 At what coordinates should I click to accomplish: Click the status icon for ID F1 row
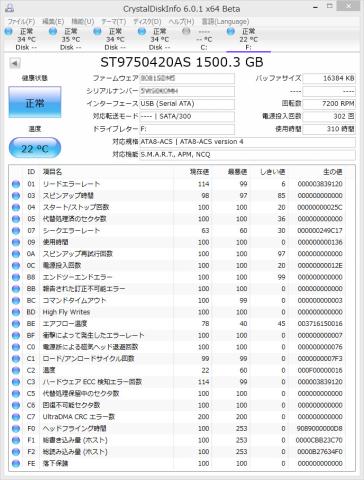tap(16, 440)
